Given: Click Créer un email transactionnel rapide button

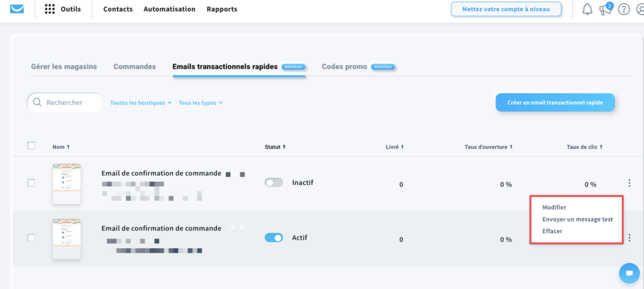Looking at the screenshot, I should tap(555, 103).
